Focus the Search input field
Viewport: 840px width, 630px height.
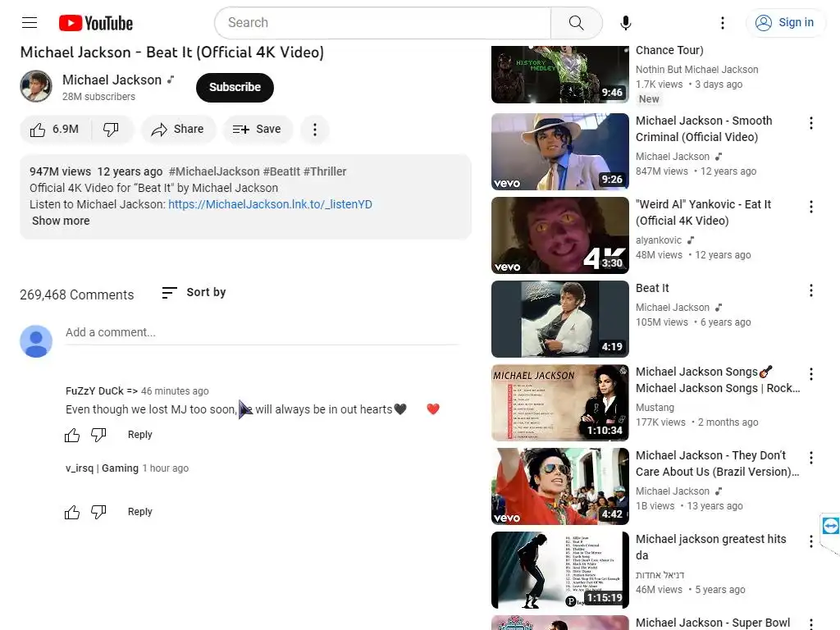383,22
